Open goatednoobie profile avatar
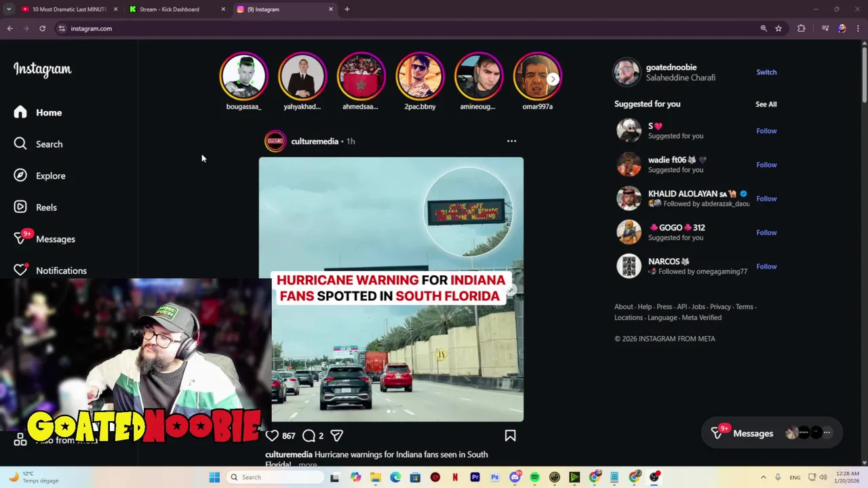868x488 pixels. 627,72
